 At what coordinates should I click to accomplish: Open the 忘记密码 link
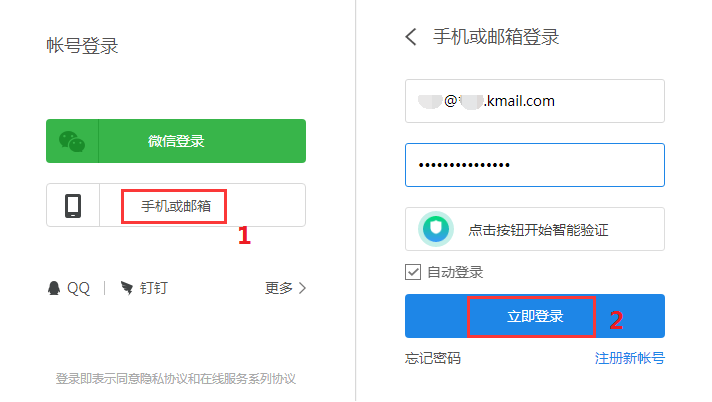coord(433,358)
